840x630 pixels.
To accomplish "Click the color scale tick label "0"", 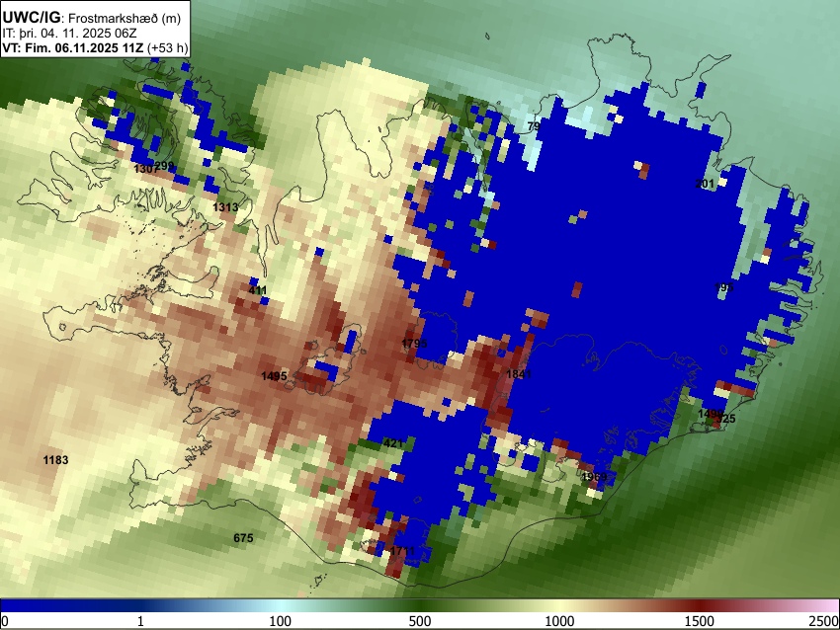I will click(5, 621).
